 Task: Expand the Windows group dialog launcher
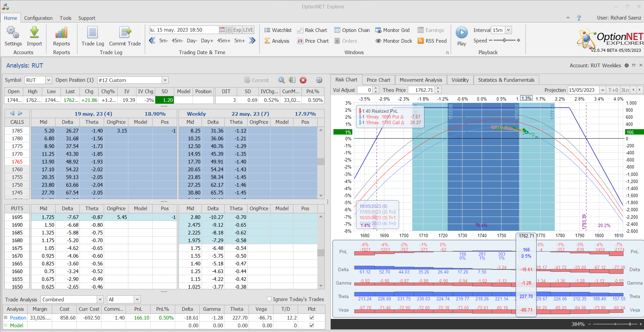click(x=447, y=52)
